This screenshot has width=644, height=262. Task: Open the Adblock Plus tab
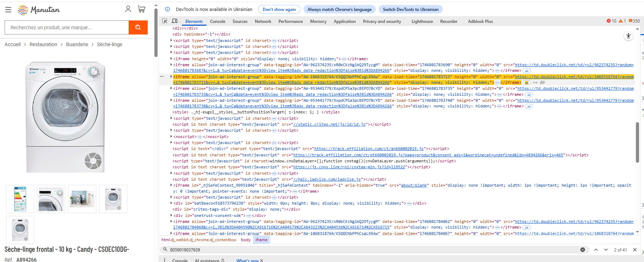pos(480,21)
